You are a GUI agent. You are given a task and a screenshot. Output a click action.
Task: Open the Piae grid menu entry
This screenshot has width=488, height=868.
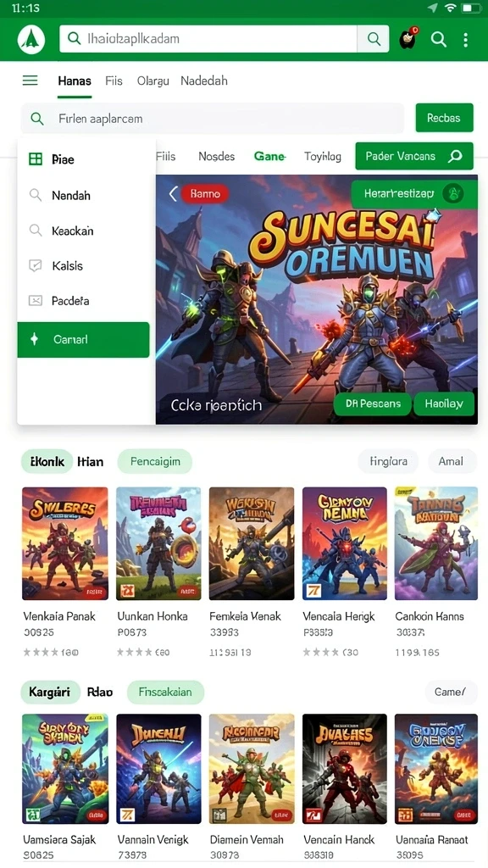click(x=84, y=159)
